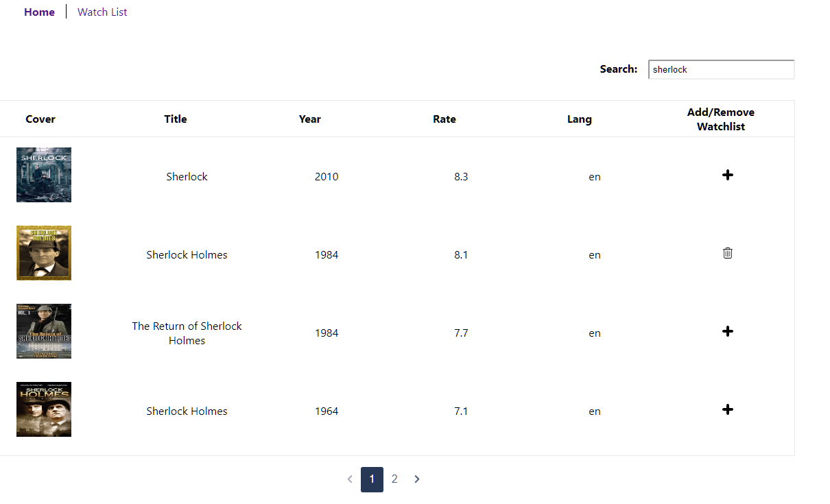Screen dimensions: 830x504
Task: Add Sherlock Holmes 1964 to watchlist
Action: click(728, 409)
